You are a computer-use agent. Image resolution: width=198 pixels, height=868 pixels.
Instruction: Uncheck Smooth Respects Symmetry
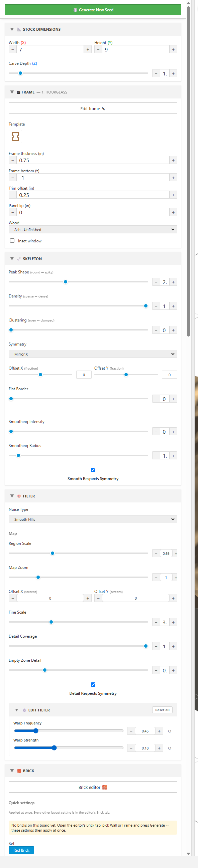(93, 470)
